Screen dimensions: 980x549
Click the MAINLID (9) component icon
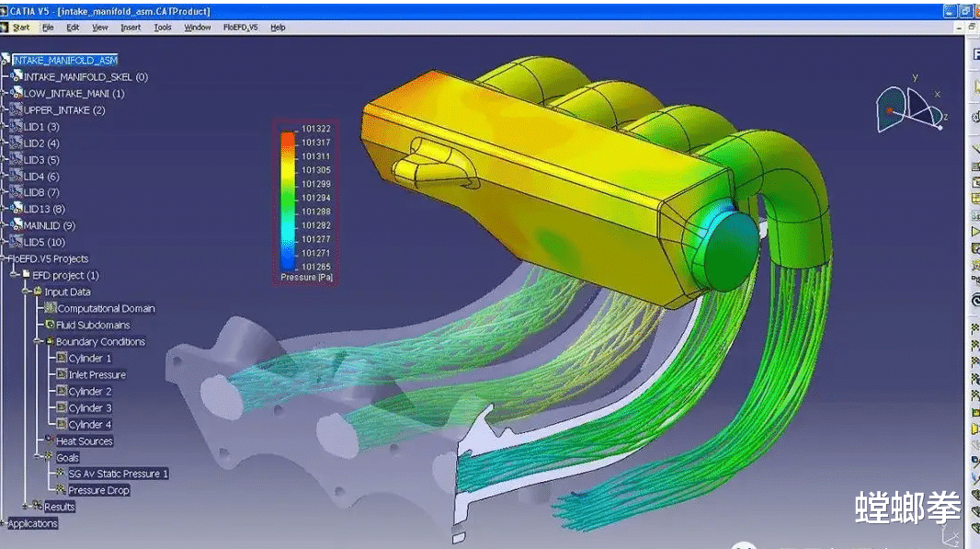[17, 224]
